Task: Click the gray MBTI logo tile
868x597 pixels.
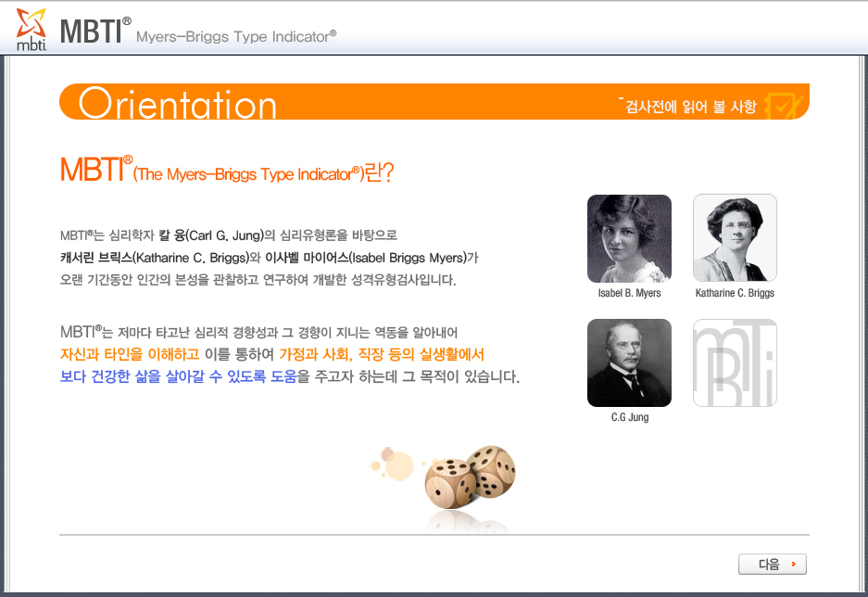Action: [x=735, y=362]
